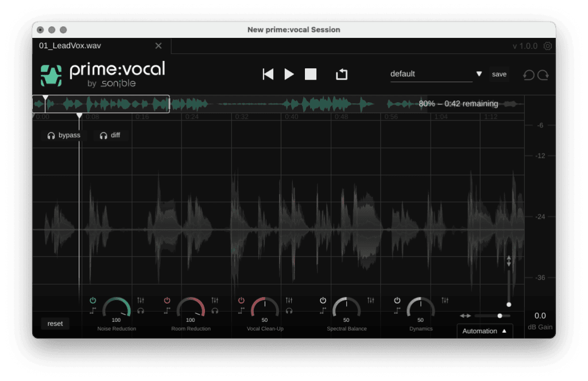
Task: Redo the change with the redo arrow
Action: [543, 75]
